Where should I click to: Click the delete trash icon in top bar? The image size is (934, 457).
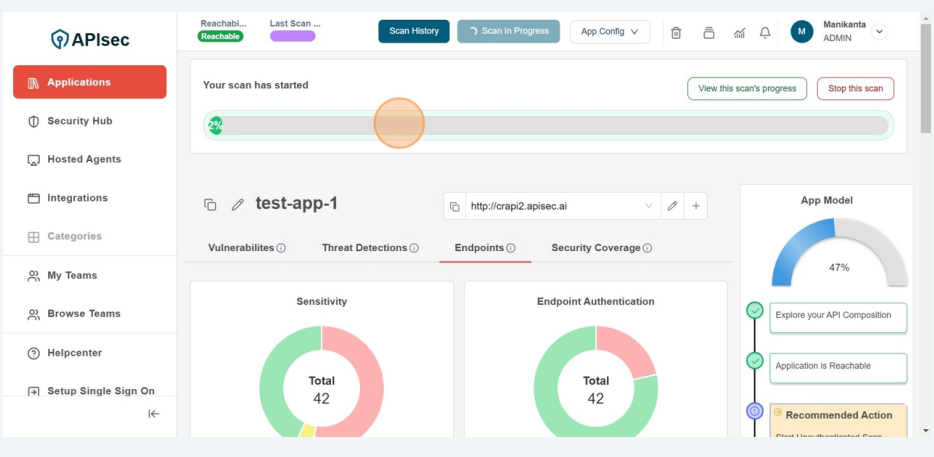pyautogui.click(x=676, y=32)
